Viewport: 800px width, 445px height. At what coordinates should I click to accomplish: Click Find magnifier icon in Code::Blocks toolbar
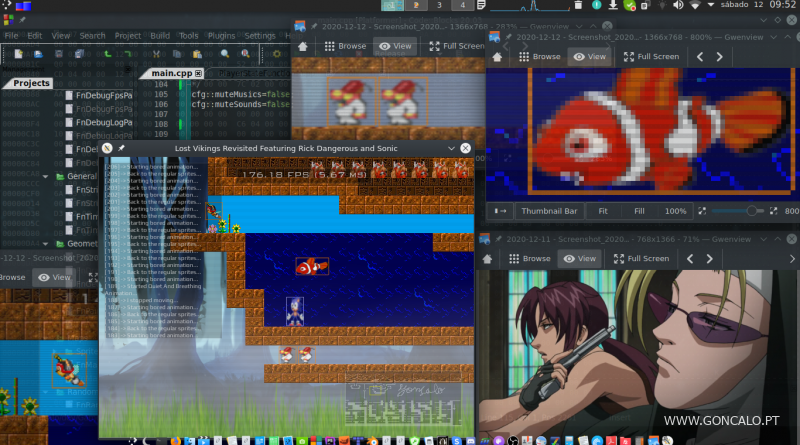224,54
